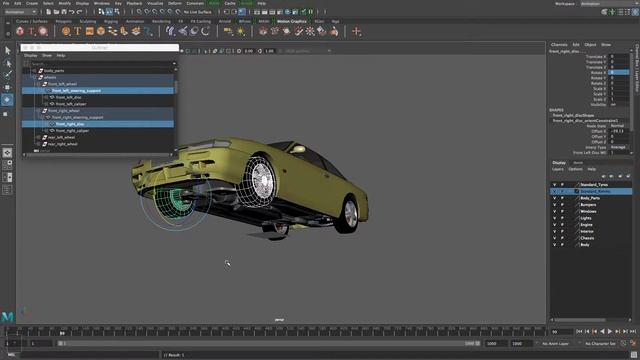This screenshot has width=640, height=360.
Task: Click the Rotate X value field
Action: point(619,72)
